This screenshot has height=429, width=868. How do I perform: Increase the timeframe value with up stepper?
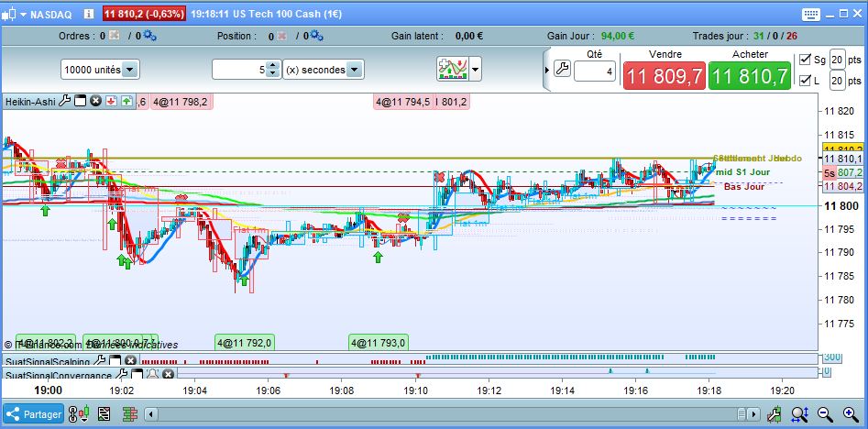tap(272, 65)
